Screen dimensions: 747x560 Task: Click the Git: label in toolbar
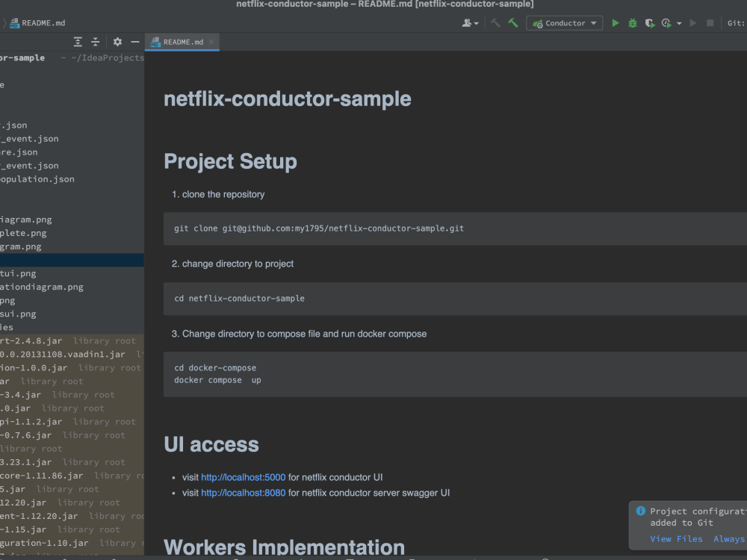736,23
